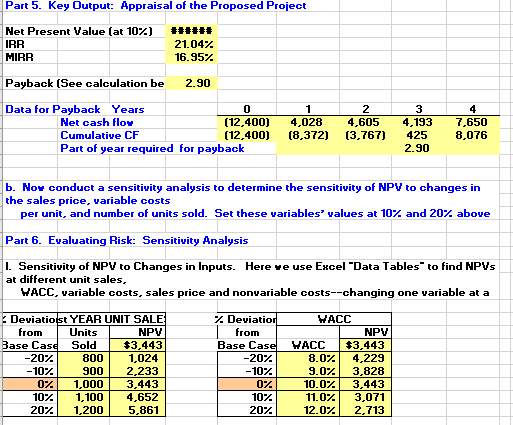513x425 pixels.
Task: Select the Data for Payback label
Action: pyautogui.click(x=53, y=109)
